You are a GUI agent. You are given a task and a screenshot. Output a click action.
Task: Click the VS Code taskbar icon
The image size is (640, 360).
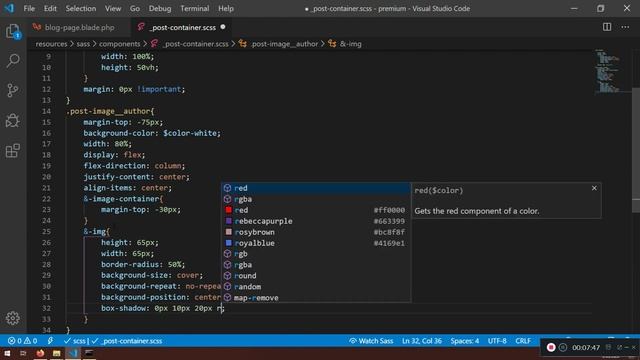(x=73, y=353)
